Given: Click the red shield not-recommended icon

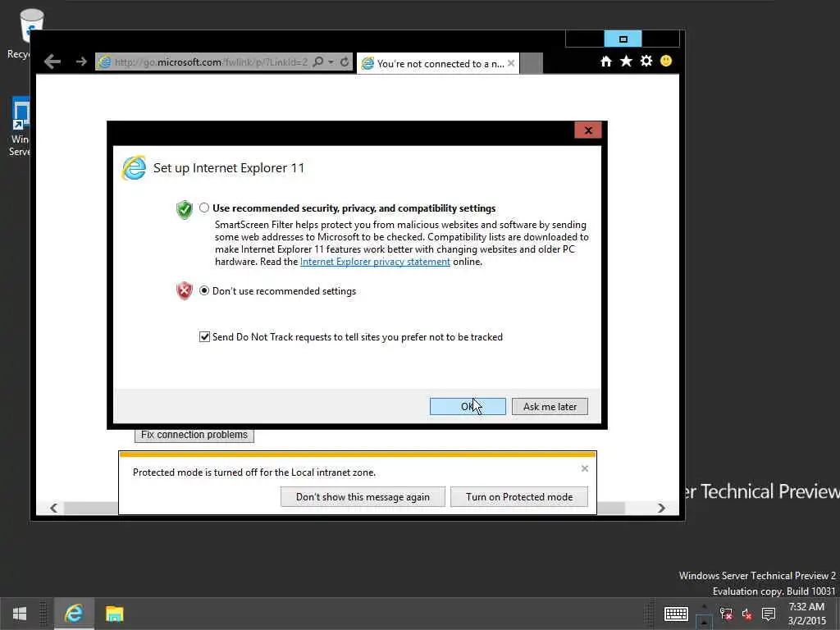Looking at the screenshot, I should [185, 291].
